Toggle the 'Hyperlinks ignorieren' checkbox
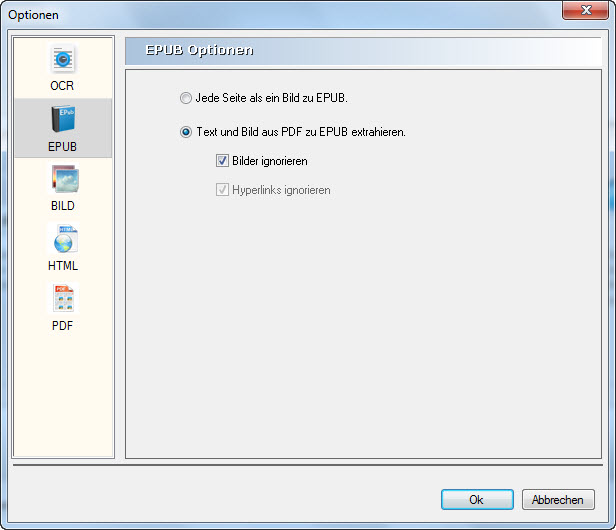 (222, 190)
